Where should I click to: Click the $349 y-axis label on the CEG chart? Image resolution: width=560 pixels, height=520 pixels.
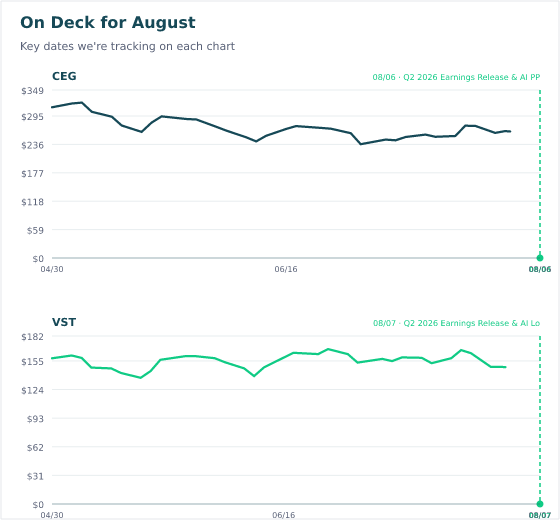point(32,91)
